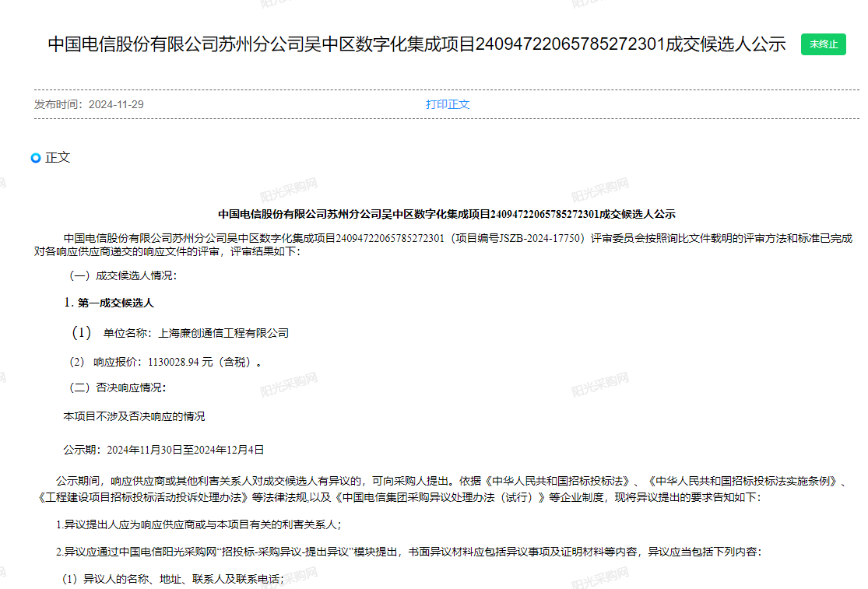
Task: Click the 公示期 date range line
Action: tap(163, 450)
